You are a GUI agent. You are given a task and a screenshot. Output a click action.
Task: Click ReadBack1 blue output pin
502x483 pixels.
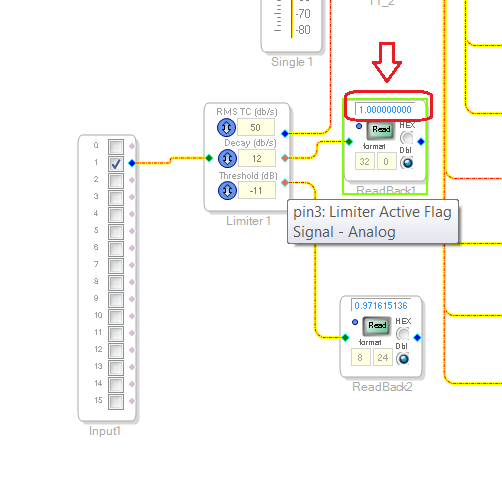(421, 142)
